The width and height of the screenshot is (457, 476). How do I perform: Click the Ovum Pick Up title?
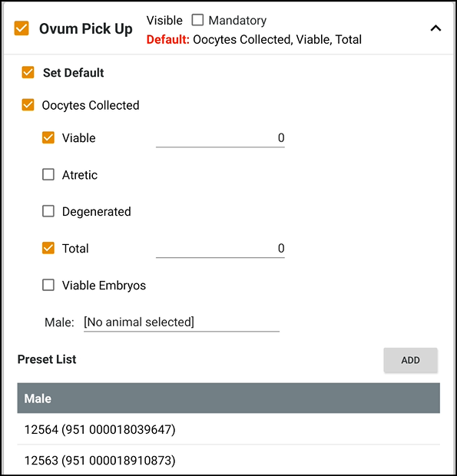coord(85,29)
